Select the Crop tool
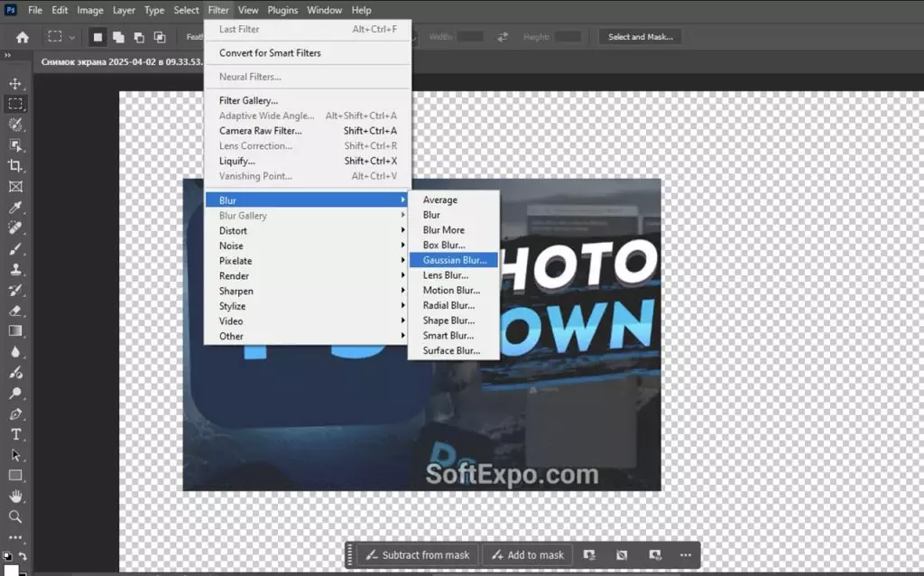The height and width of the screenshot is (576, 924). coord(14,167)
